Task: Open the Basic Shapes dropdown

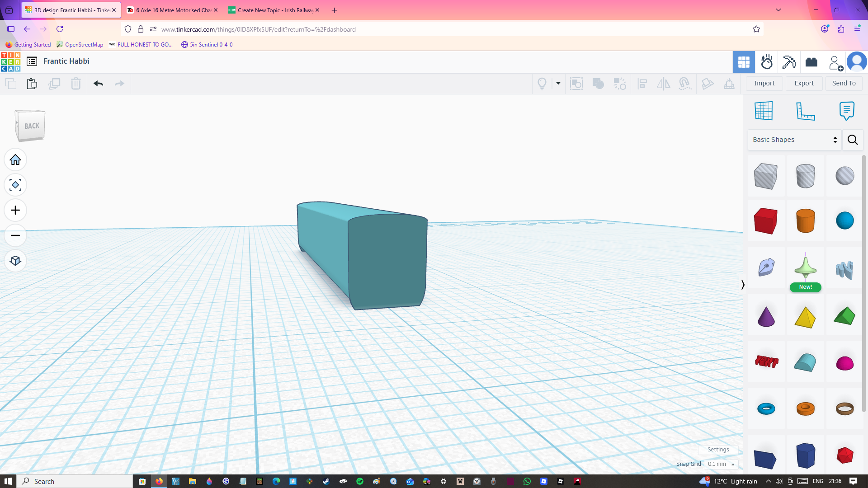Action: 794,140
